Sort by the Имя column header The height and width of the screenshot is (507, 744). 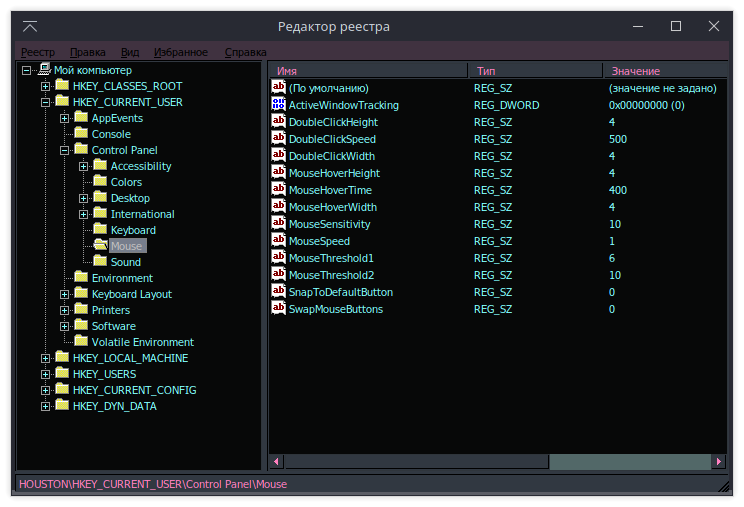368,71
